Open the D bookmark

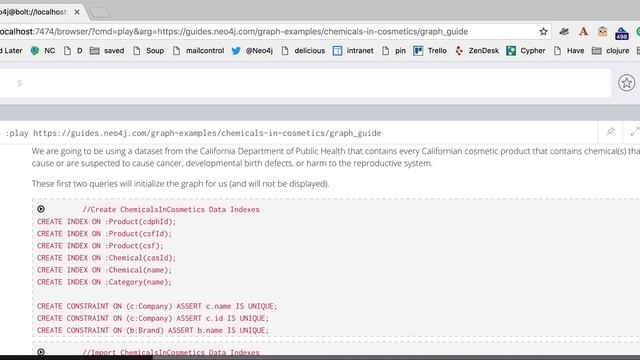click(x=73, y=51)
